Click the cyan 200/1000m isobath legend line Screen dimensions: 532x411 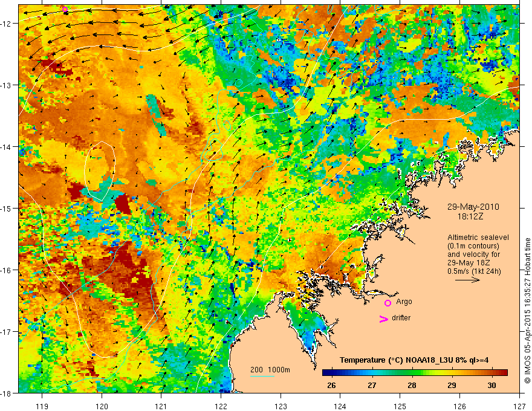[262, 376]
